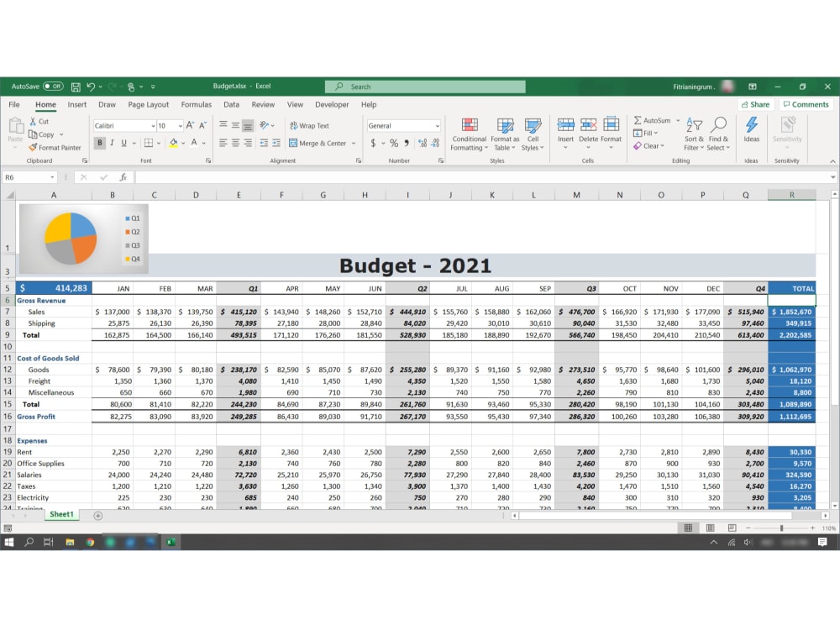
Task: Open Merge & Center dropdown arrow
Action: pyautogui.click(x=354, y=143)
